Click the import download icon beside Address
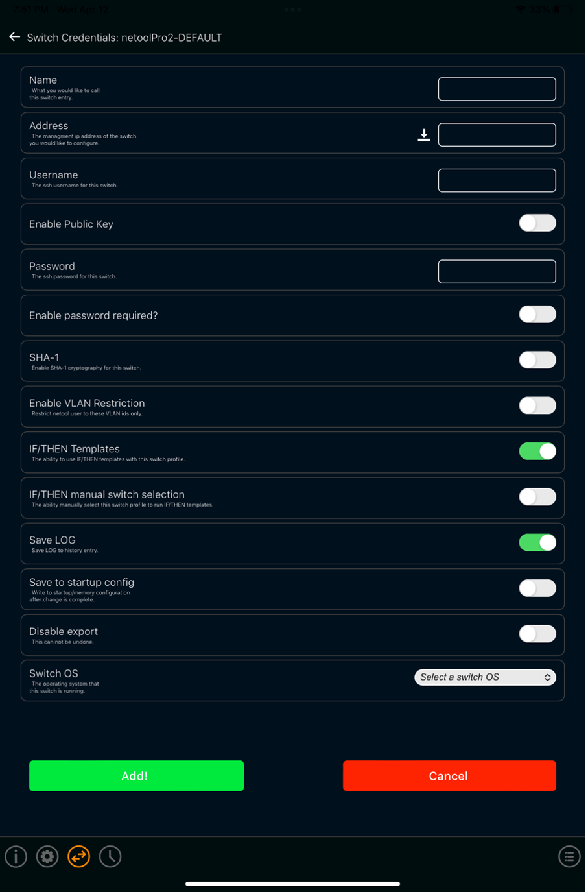This screenshot has width=588, height=892. 424,135
